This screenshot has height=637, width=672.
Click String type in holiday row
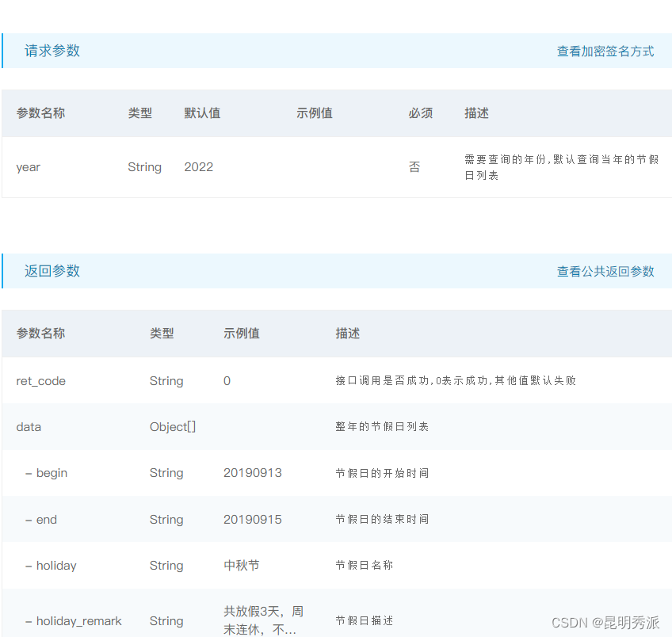166,566
